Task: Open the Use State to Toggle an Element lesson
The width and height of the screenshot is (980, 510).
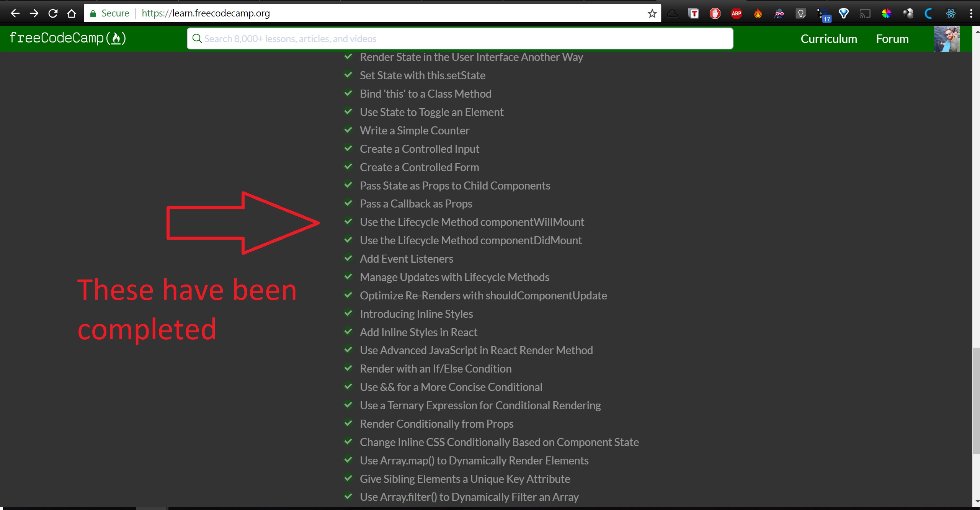Action: (x=431, y=112)
